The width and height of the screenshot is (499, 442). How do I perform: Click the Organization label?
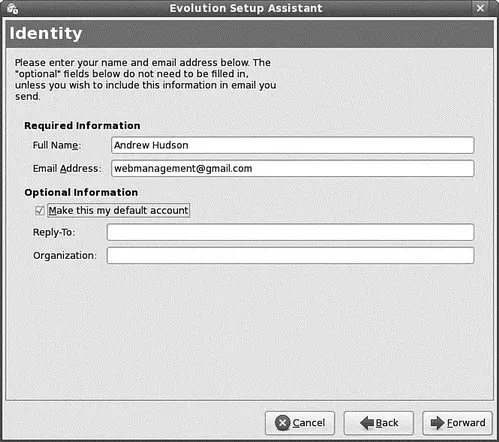coord(65,256)
